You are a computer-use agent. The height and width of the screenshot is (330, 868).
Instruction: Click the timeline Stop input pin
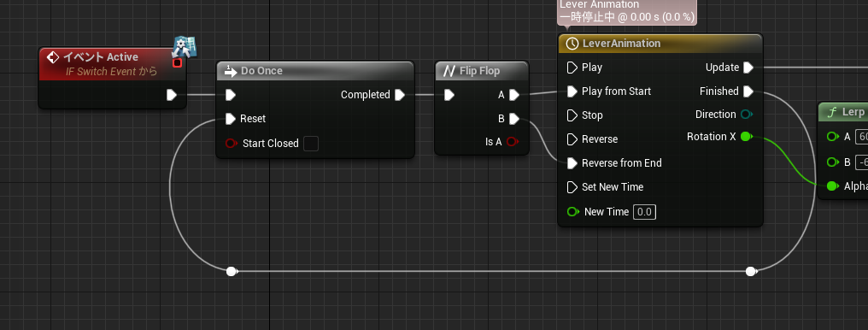click(572, 115)
